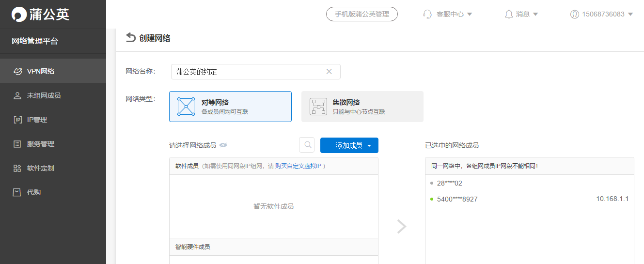Click the 服务管理 list icon
This screenshot has width=644, height=264.
pos(17,144)
